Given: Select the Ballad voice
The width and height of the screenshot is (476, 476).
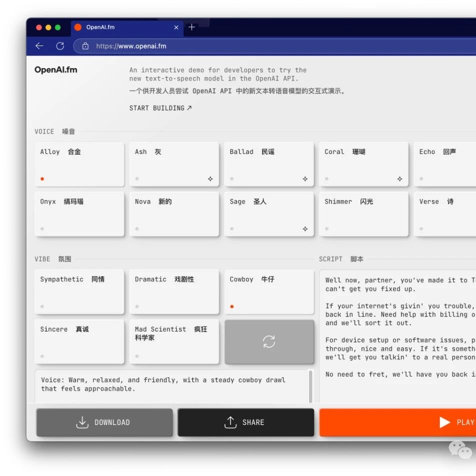Looking at the screenshot, I should pyautogui.click(x=269, y=164).
